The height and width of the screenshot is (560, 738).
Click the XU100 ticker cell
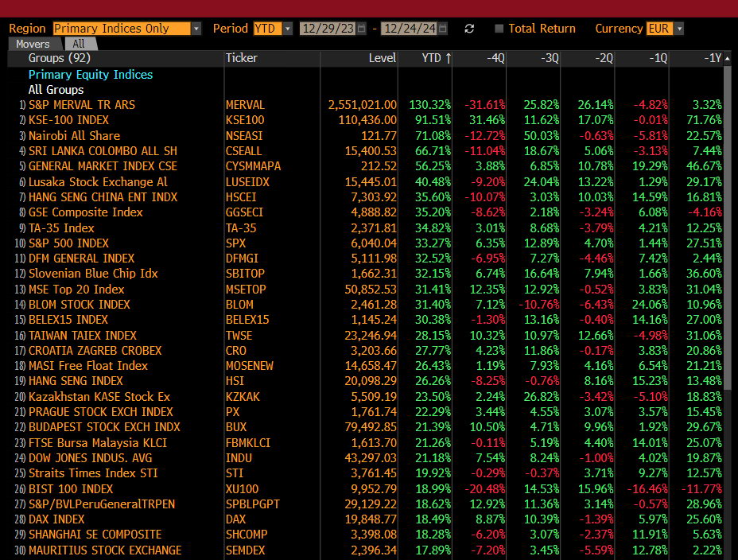[x=242, y=488]
